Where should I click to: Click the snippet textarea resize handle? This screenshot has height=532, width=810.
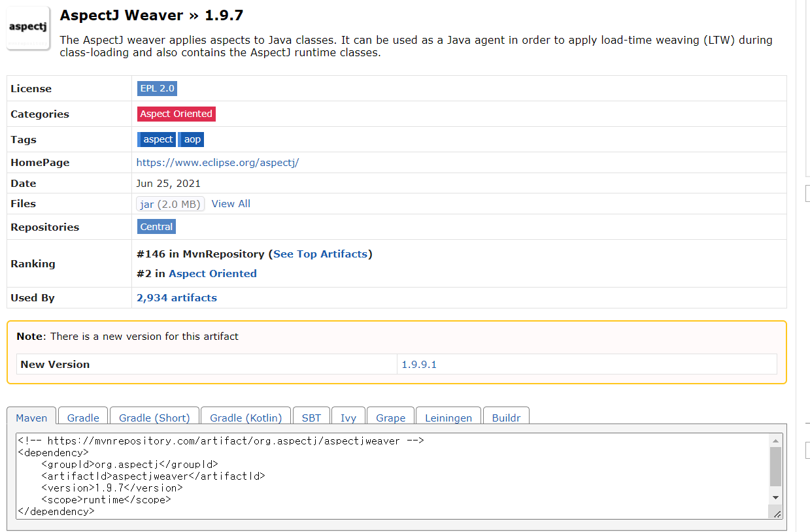pyautogui.click(x=777, y=514)
